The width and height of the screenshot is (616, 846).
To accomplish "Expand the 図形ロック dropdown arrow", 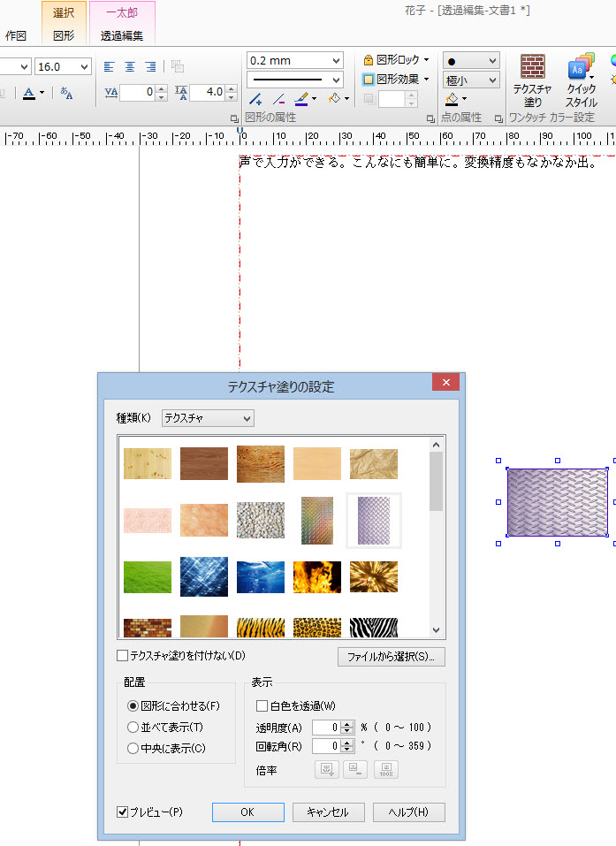I will point(426,60).
